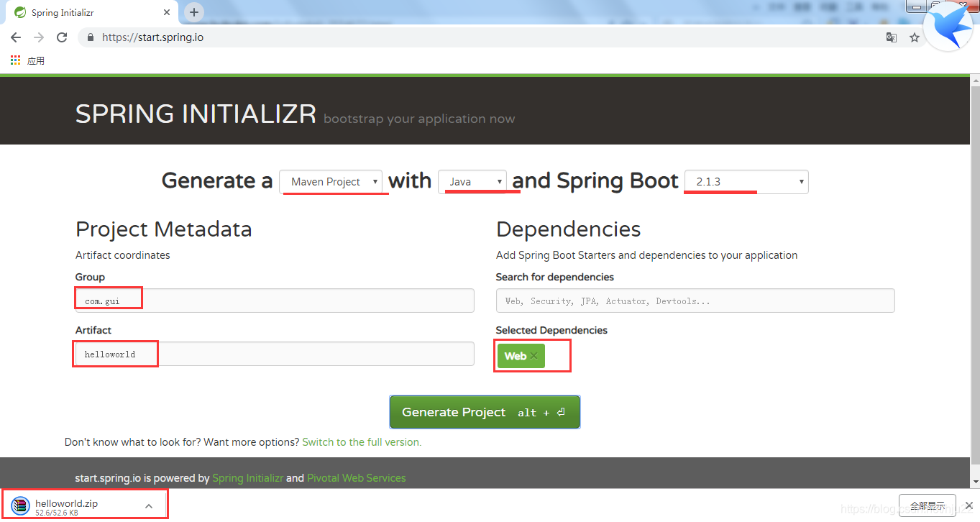Click the scrollbar down arrow
Image resolution: width=980 pixels, height=522 pixels.
click(x=975, y=482)
